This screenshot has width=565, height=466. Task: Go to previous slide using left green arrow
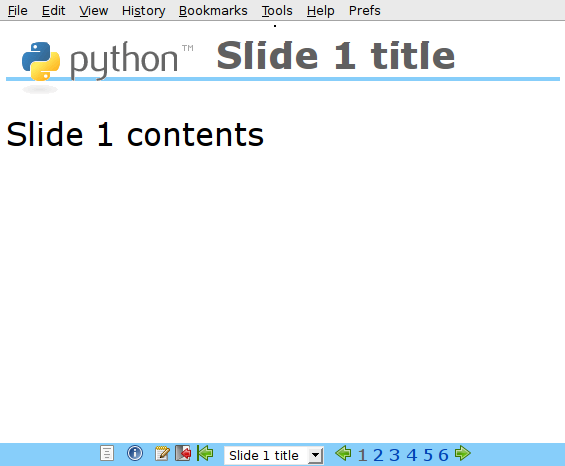click(x=343, y=453)
